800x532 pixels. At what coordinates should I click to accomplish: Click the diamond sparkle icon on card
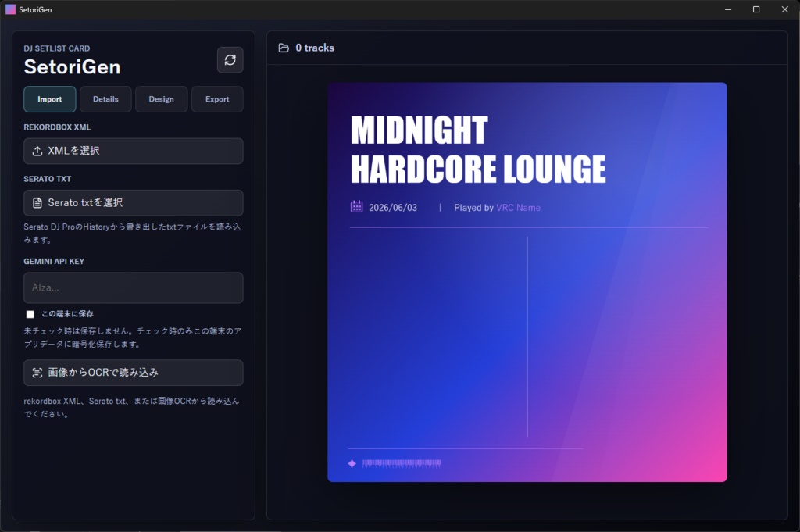pyautogui.click(x=352, y=464)
